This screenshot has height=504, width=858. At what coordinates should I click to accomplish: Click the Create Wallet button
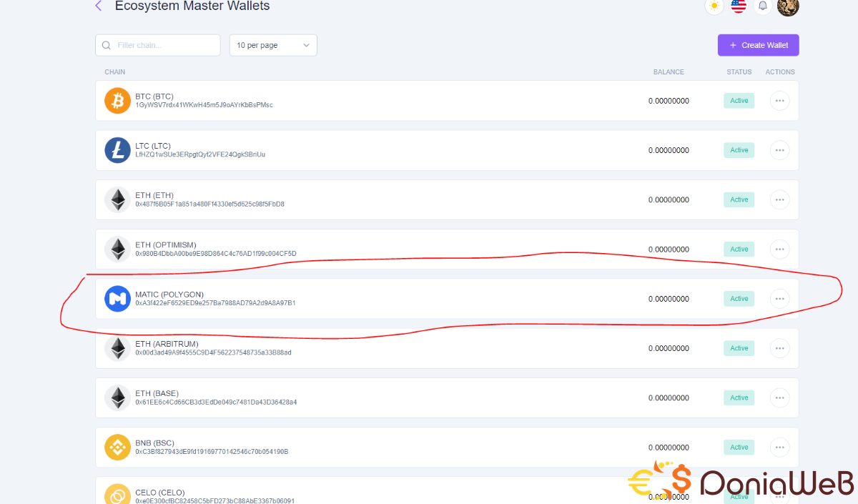[758, 45]
